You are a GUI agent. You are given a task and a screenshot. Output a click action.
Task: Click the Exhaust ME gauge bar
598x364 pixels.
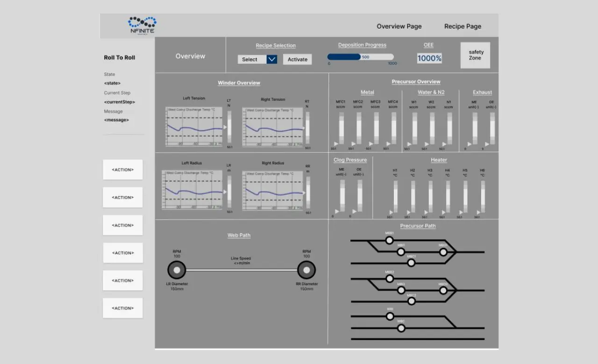click(x=475, y=128)
